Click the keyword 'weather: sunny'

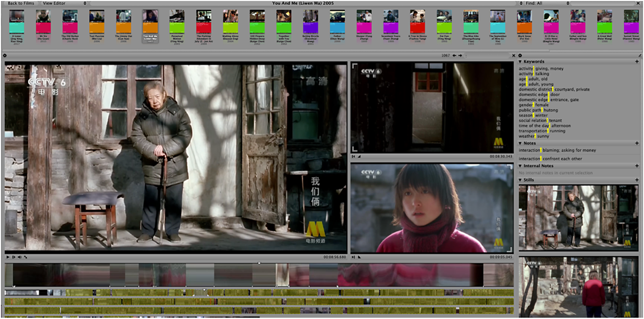coord(534,136)
